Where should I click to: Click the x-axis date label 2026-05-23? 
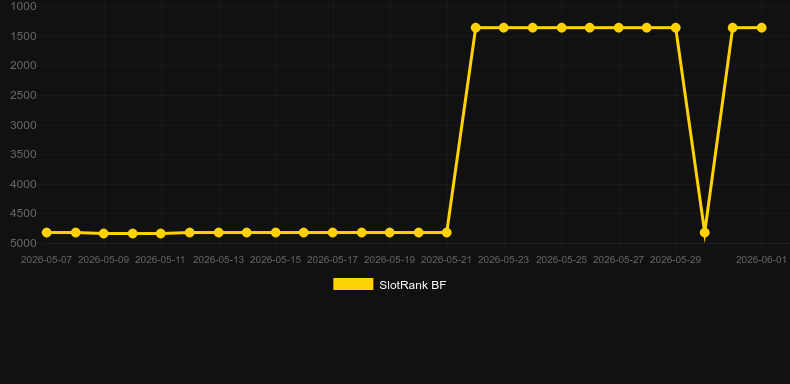coord(503,260)
